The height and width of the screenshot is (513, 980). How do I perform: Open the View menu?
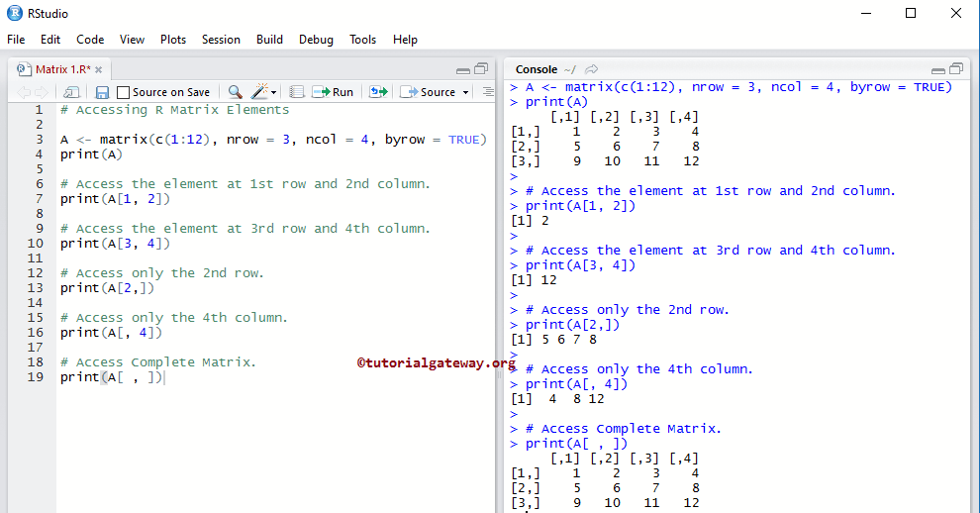tap(132, 40)
